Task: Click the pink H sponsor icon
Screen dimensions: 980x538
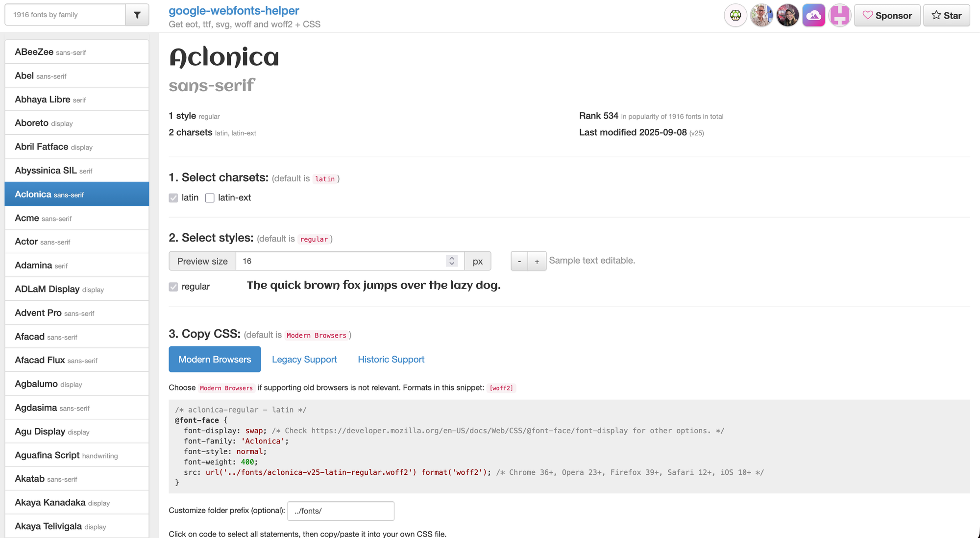Action: coord(839,15)
